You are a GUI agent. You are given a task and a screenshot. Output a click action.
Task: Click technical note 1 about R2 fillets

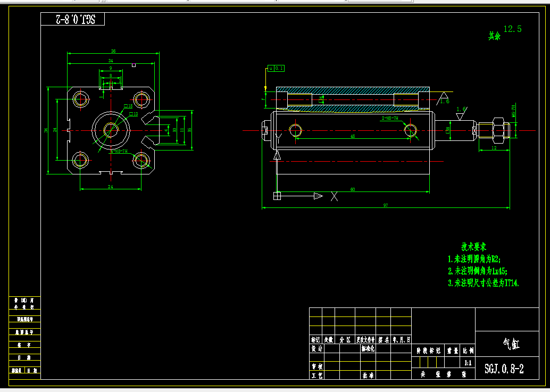pyautogui.click(x=474, y=259)
